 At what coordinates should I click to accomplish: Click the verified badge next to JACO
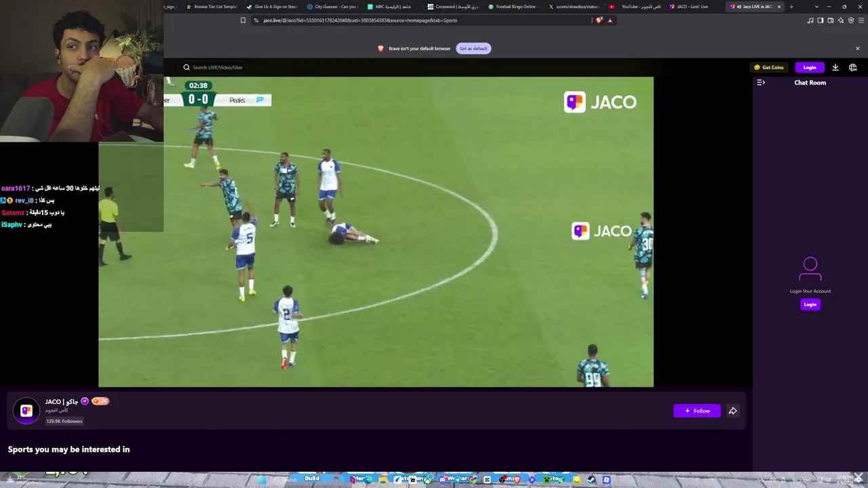tap(85, 401)
